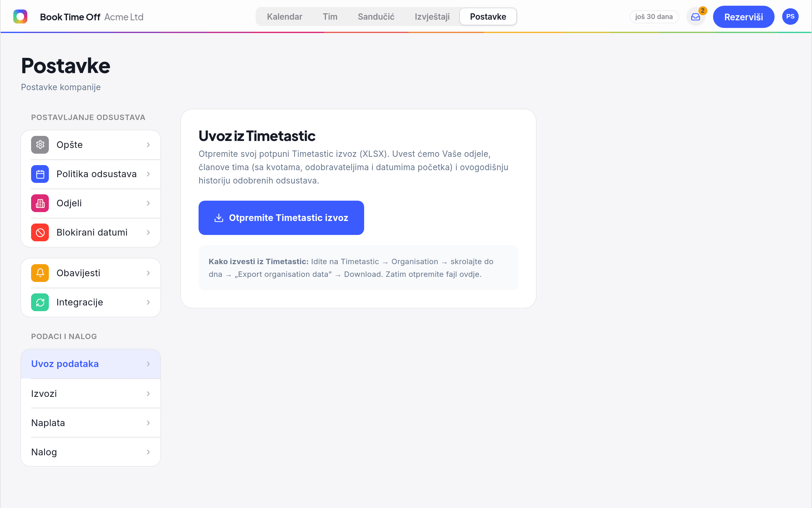812x508 pixels.
Task: Click the blocked icon beside Blokirani datumi
Action: pyautogui.click(x=40, y=232)
